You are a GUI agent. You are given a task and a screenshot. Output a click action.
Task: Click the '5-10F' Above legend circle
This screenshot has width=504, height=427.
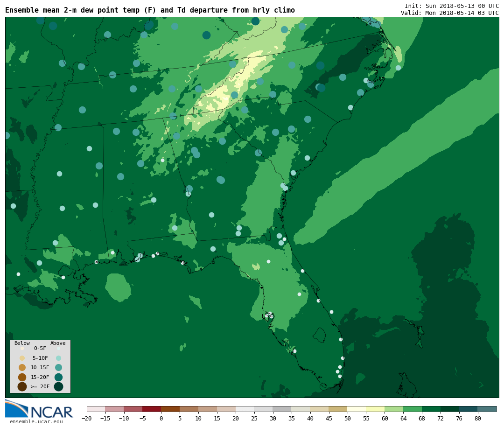pos(58,358)
